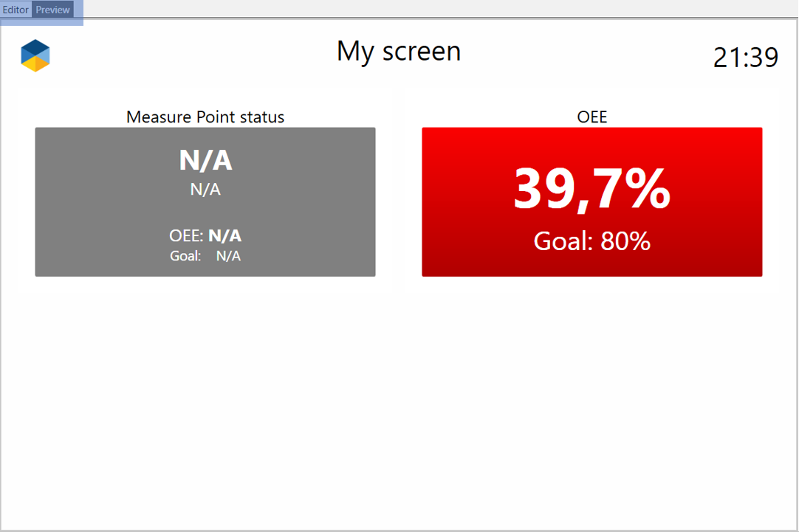Click the "Goal: N/A" line in gray tile
Screen dimensions: 799x532
click(x=205, y=256)
